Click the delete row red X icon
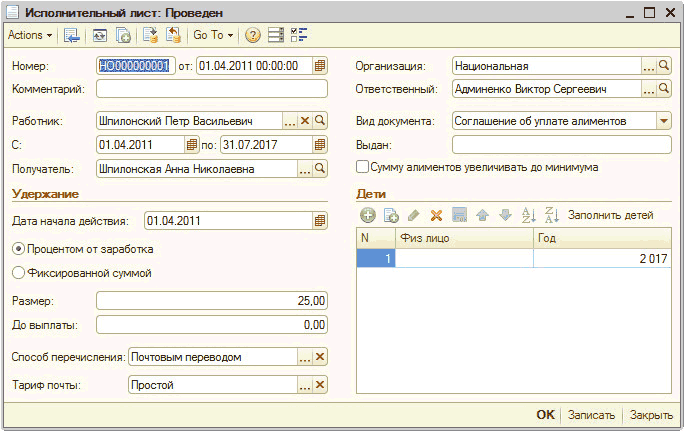Image resolution: width=684 pixels, height=431 pixels. pyautogui.click(x=436, y=215)
